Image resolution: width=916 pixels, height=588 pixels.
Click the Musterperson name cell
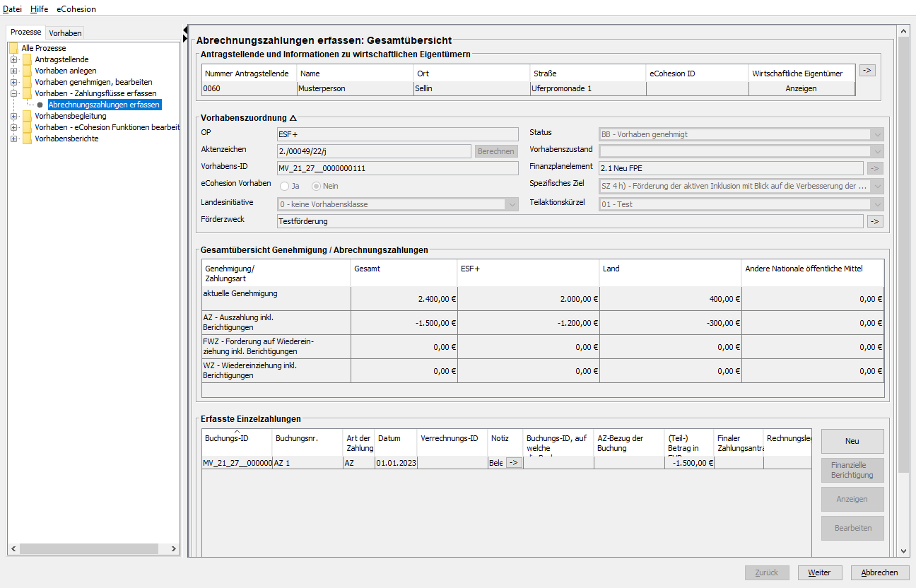pyautogui.click(x=355, y=88)
